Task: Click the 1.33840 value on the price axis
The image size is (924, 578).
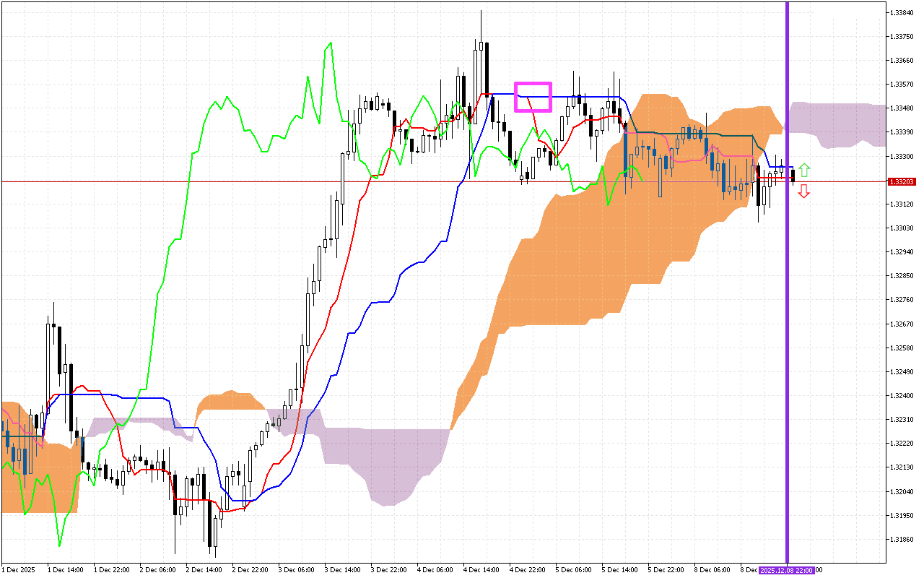Action: coord(901,12)
